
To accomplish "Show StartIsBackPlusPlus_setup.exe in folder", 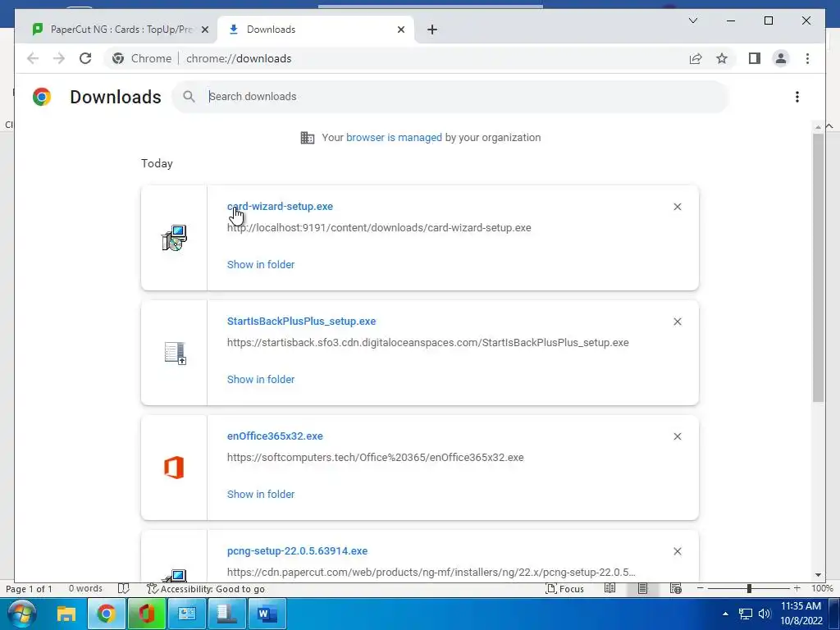I will click(261, 379).
